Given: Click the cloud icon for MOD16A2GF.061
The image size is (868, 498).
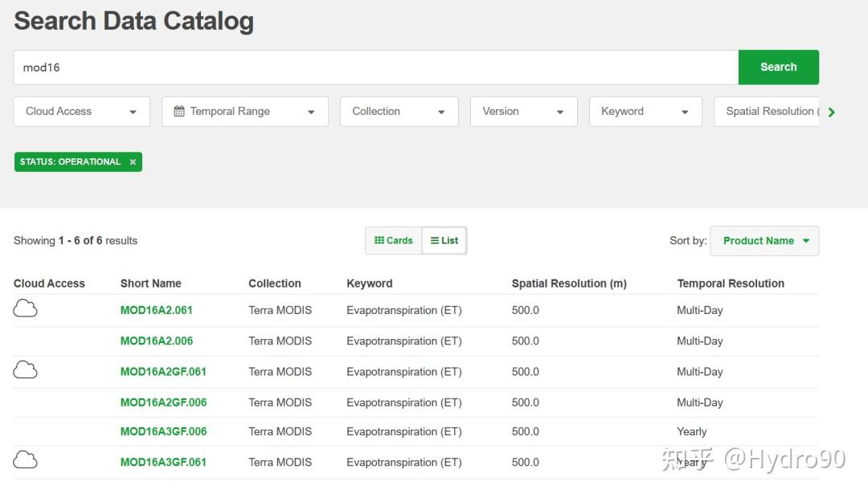Looking at the screenshot, I should (x=26, y=369).
